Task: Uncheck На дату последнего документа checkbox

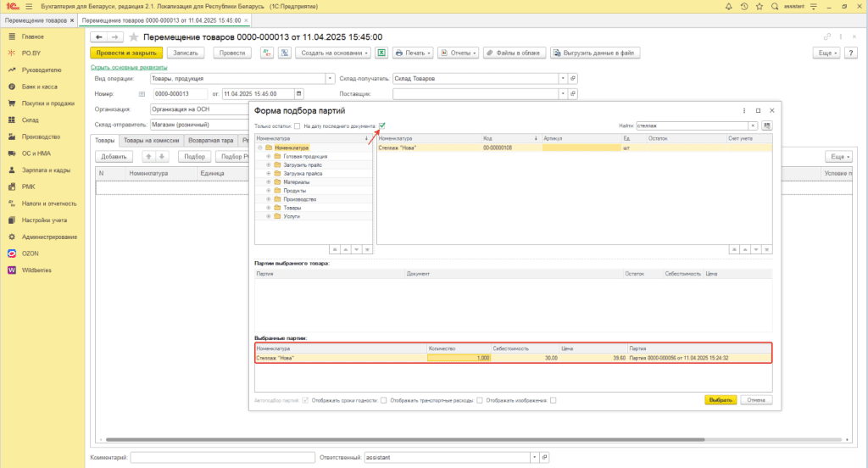Action: point(382,125)
